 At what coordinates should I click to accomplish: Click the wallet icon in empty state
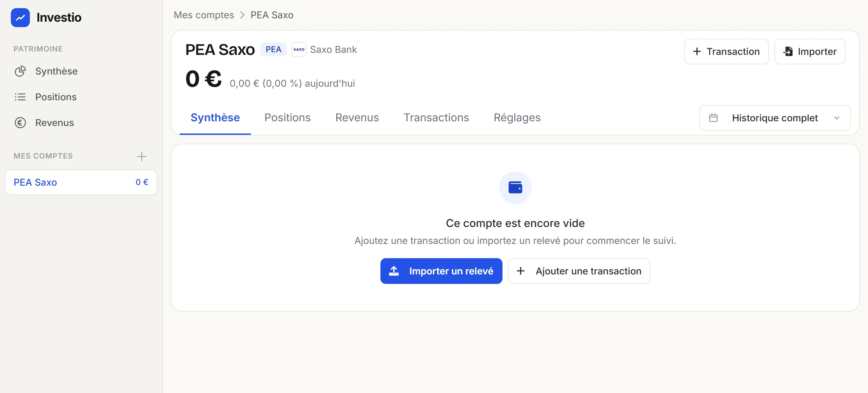click(x=515, y=187)
